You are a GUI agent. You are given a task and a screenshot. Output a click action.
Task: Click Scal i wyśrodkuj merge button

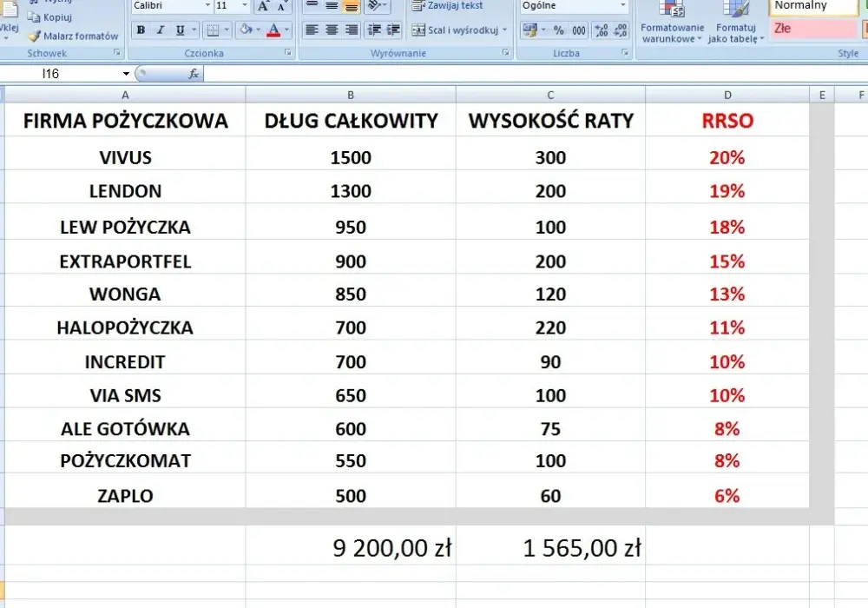click(455, 30)
